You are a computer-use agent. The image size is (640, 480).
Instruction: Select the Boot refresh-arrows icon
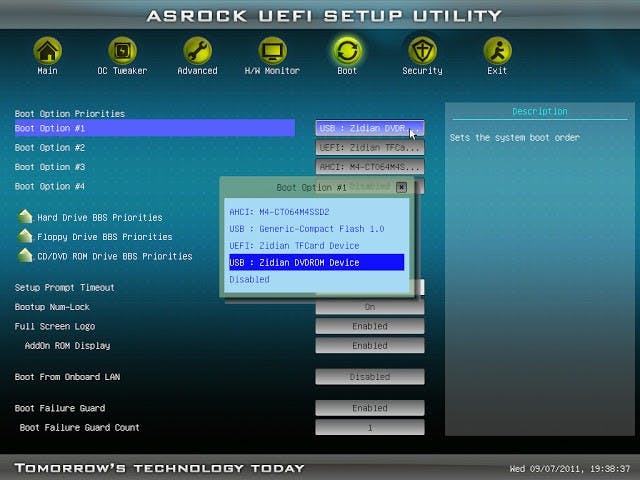click(347, 51)
